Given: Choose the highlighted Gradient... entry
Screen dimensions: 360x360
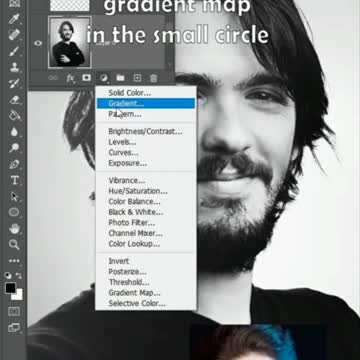Looking at the screenshot, I should [x=146, y=104].
